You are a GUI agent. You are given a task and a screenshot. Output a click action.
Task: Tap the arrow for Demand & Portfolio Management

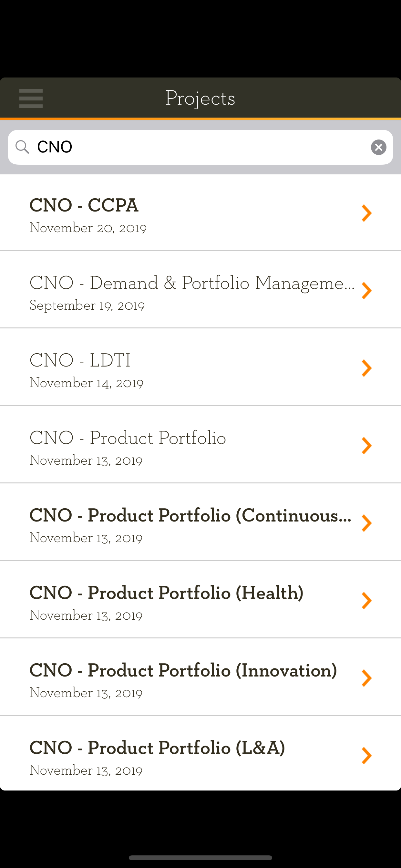tap(366, 290)
